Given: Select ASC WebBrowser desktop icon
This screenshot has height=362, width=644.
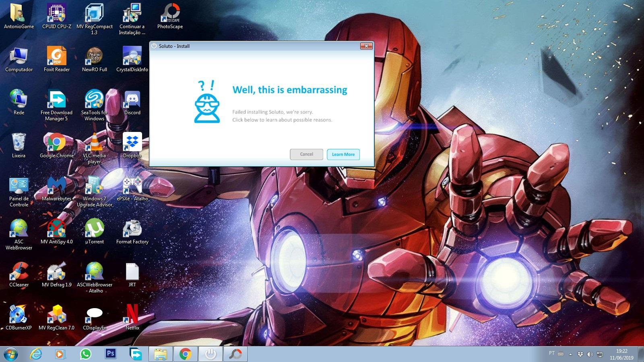Looking at the screenshot, I should [19, 234].
